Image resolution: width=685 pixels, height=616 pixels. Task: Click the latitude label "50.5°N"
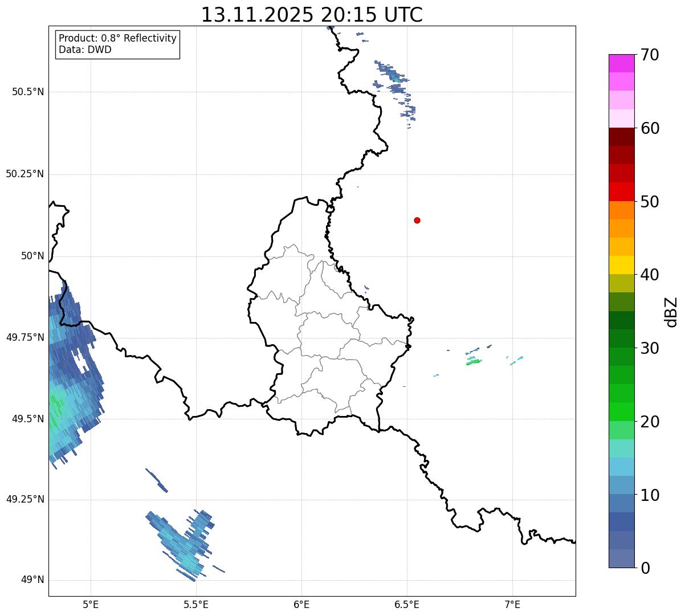coord(28,92)
